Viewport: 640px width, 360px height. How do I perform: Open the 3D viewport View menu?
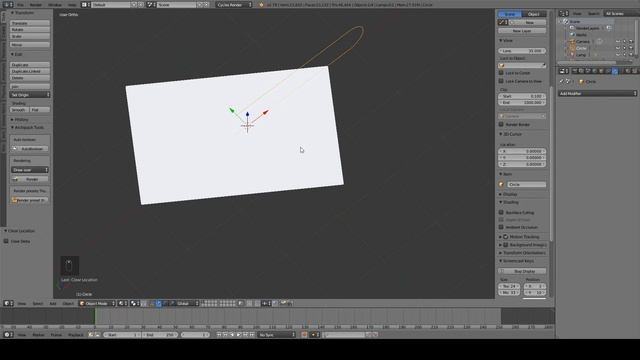(22, 303)
